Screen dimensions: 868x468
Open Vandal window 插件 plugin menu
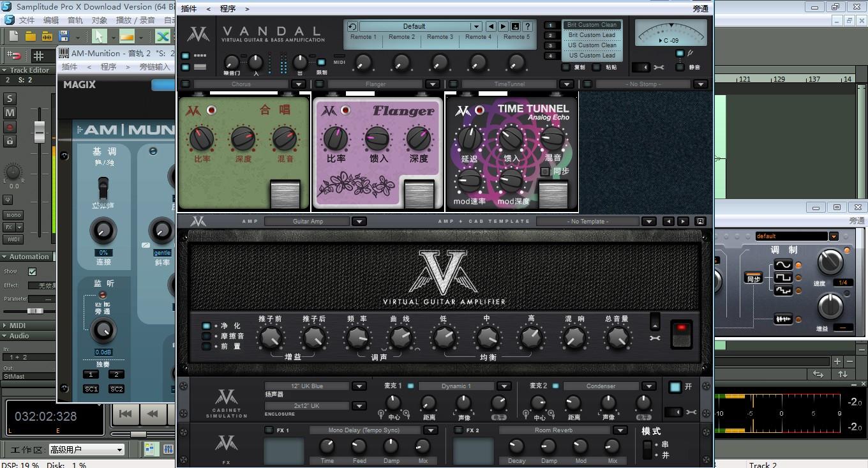tap(189, 9)
